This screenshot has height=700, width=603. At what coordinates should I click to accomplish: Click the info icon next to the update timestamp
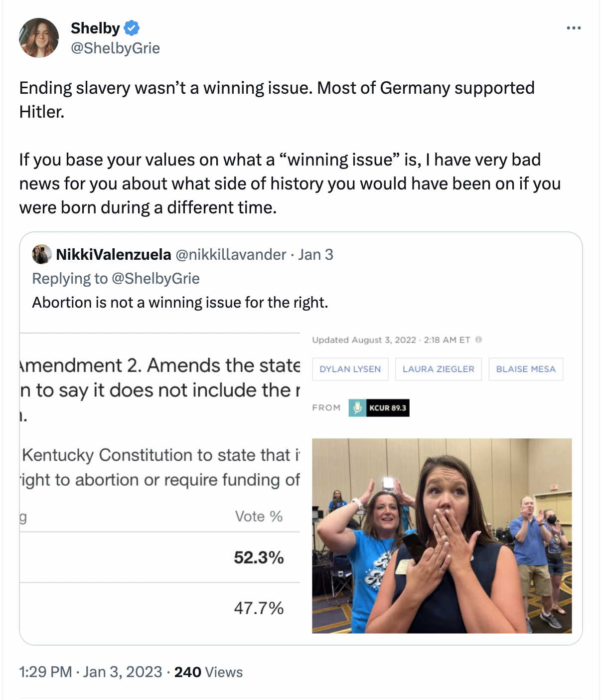(479, 340)
